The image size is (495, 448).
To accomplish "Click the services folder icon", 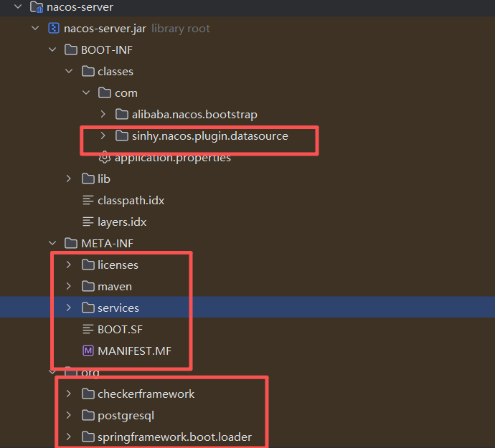I will [88, 308].
